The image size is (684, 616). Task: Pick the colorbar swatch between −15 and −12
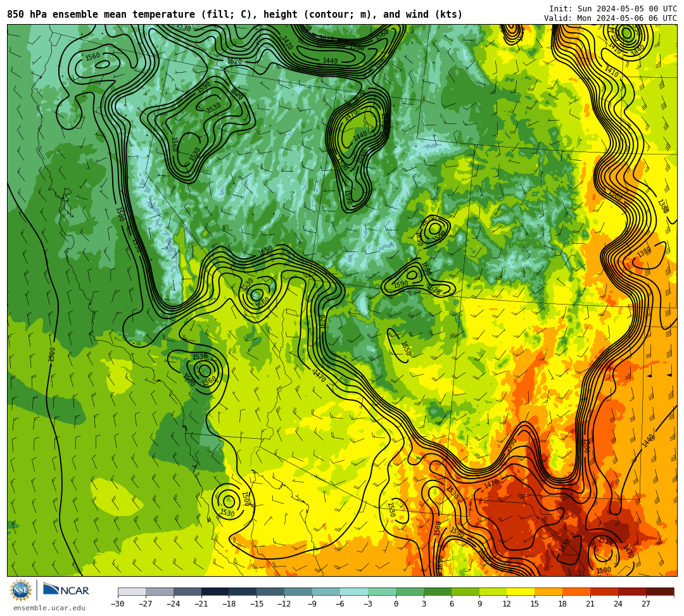[x=271, y=591]
